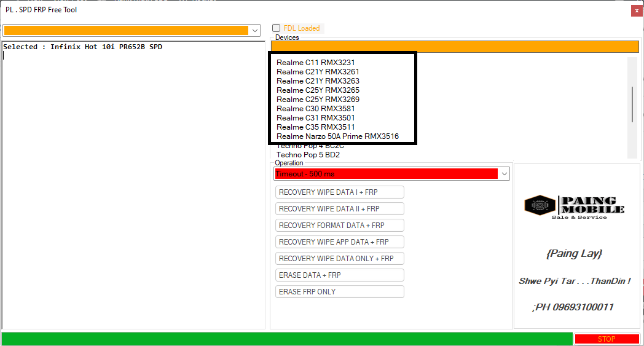Run RECOVERY WIPE APP DATA + FRP
This screenshot has height=346, width=644.
(340, 242)
